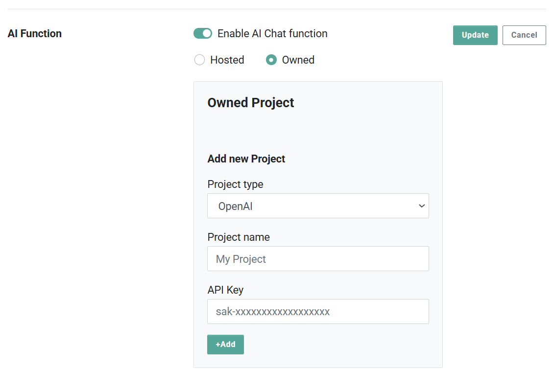Screen dimensions: 554x392
Task: Focus the Project name input field
Action: coord(318,259)
